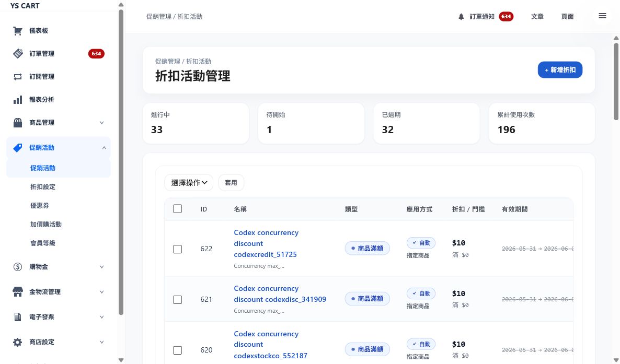This screenshot has width=620, height=364.
Task: Click the sidebar scroll-down arrow
Action: pos(121,360)
